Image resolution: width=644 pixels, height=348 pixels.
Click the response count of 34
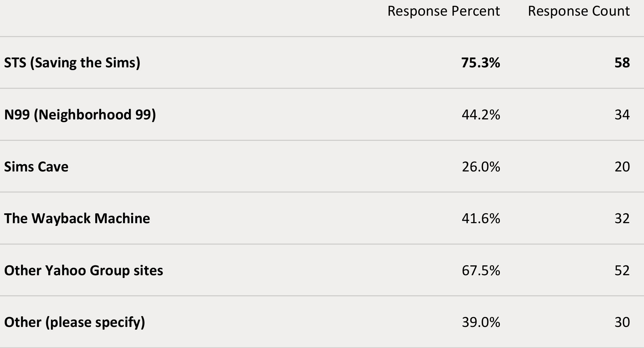[x=622, y=115]
